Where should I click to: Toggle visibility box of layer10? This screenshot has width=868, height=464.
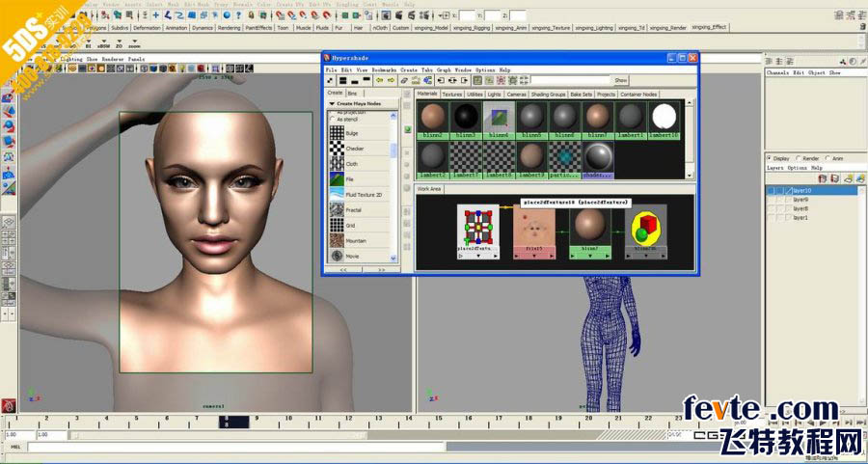(773, 191)
